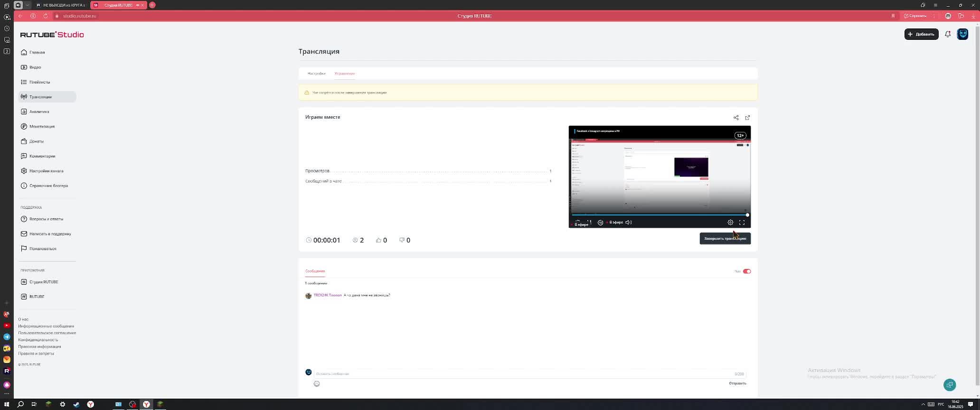Image resolution: width=980 pixels, height=410 pixels.
Task: Select Трансляции in the sidebar
Action: tap(47, 97)
